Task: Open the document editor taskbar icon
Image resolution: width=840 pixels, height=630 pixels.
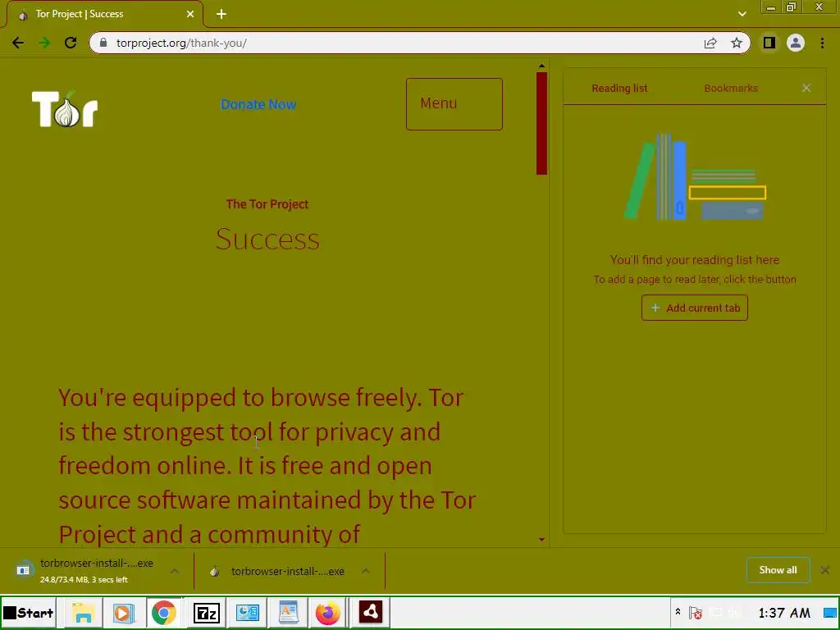Action: click(x=288, y=613)
